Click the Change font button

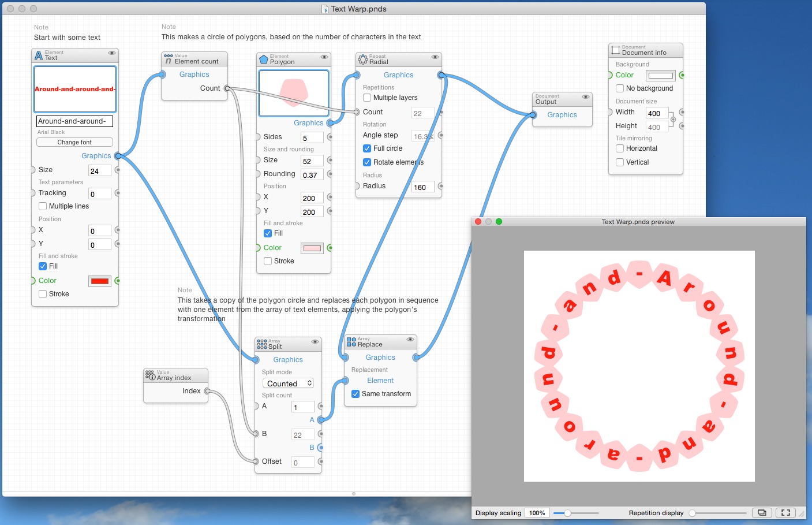[x=74, y=142]
